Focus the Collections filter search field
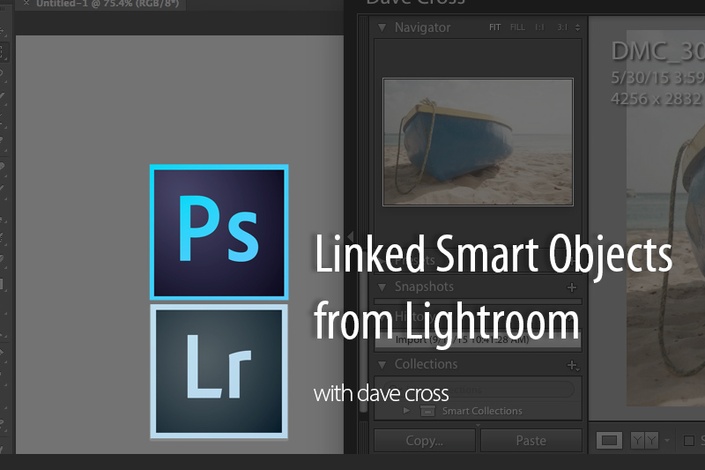The height and width of the screenshot is (470, 705). 478,389
